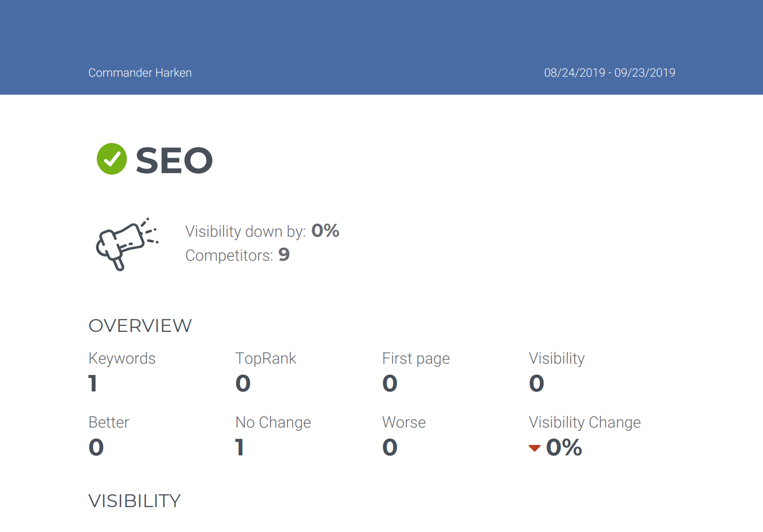Click the 0% Visibility Change value
Image resolution: width=763 pixels, height=532 pixels.
point(564,448)
